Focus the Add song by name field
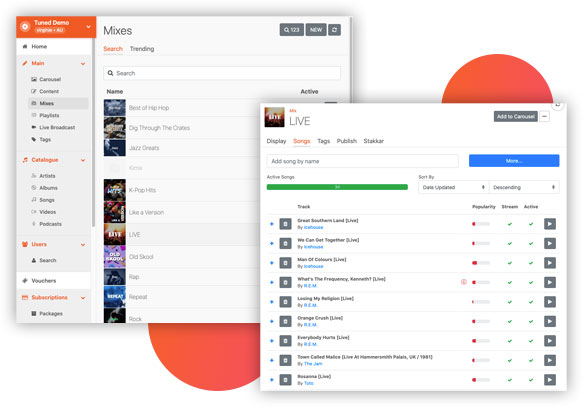This screenshot has width=583, height=407. coord(363,161)
